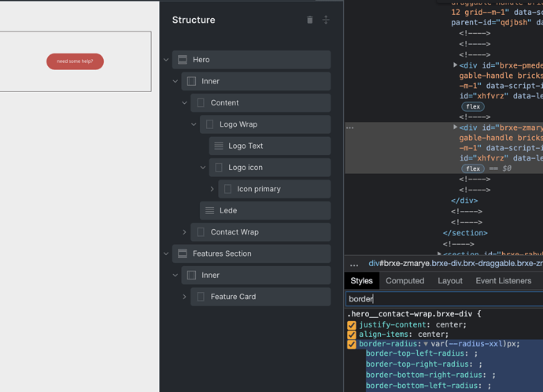Click the div icon of Logo icon row
543x392 pixels.
[x=219, y=167]
